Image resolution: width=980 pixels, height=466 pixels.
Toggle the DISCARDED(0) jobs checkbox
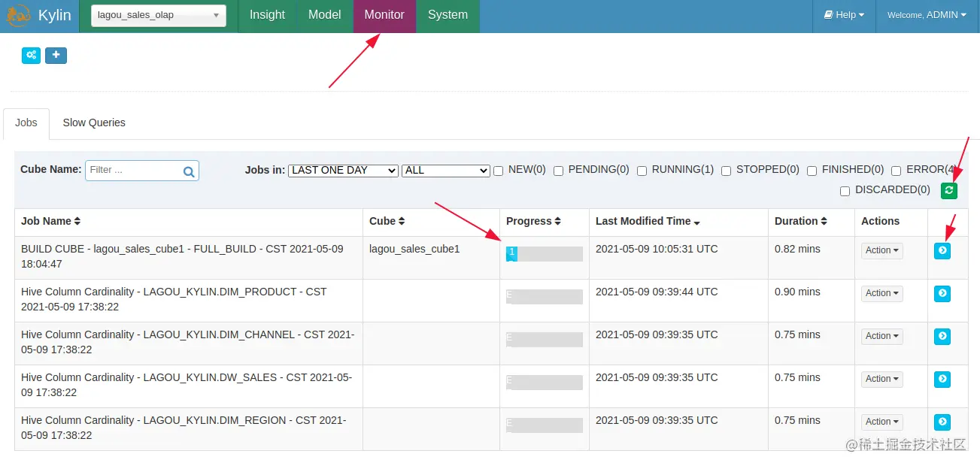pyautogui.click(x=845, y=191)
